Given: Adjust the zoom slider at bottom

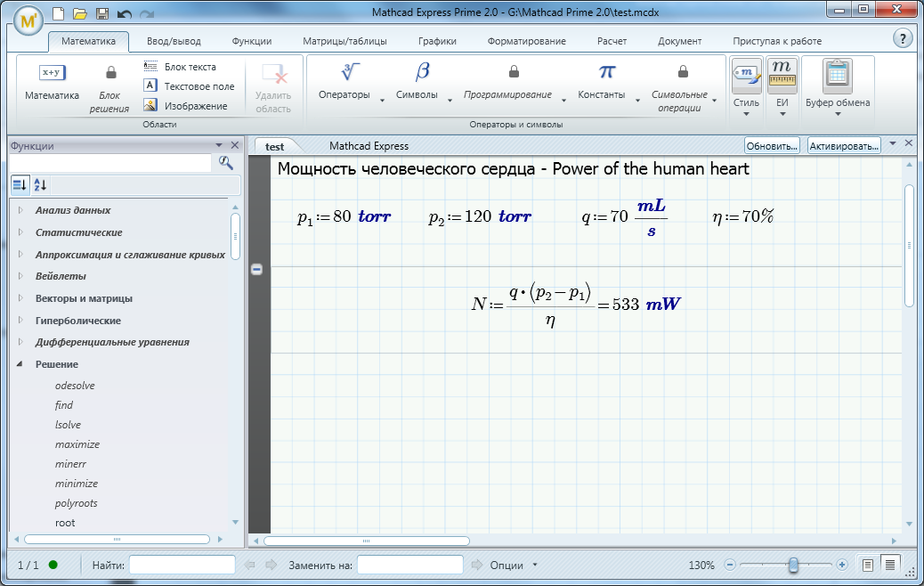Looking at the screenshot, I should coord(795,564).
